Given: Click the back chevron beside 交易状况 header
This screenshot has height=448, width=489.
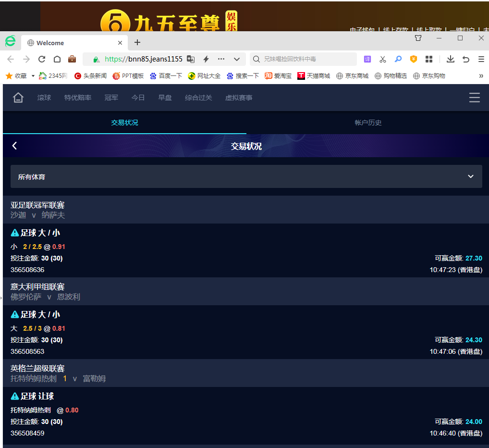Looking at the screenshot, I should coord(15,146).
